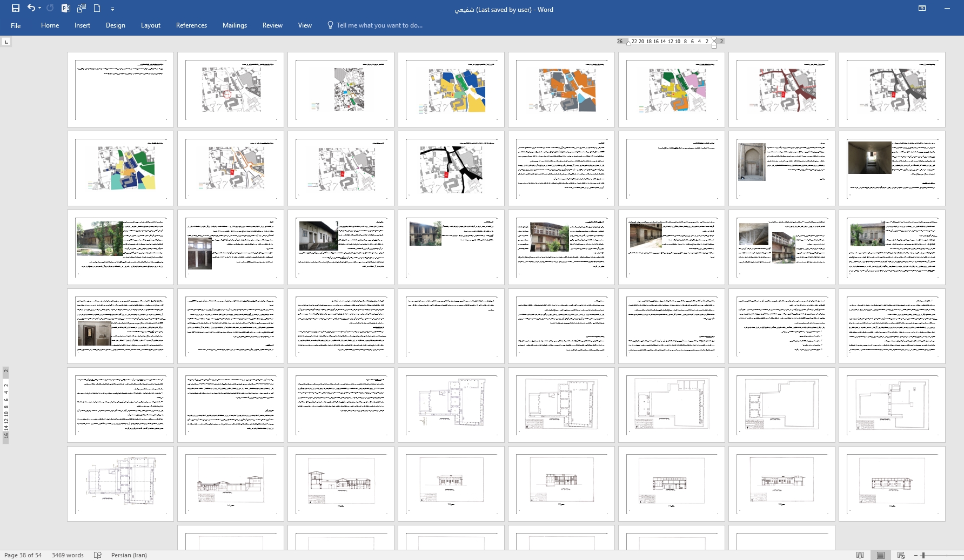Click the 3469 words count button
Screen dimensions: 964x560
(68, 555)
